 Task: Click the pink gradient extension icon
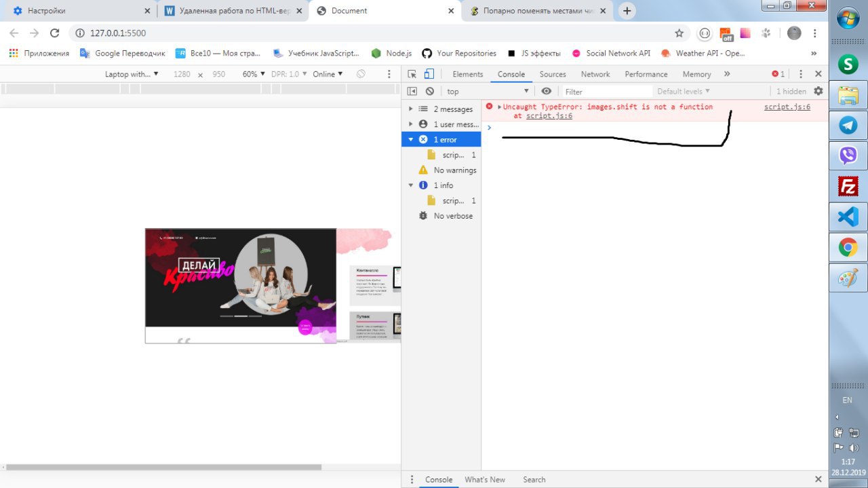pos(745,33)
